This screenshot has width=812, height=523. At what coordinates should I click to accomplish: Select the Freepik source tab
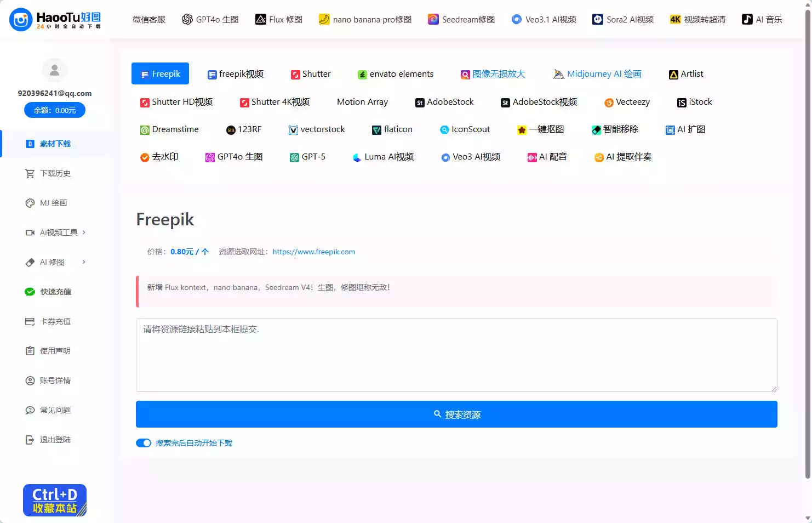click(160, 73)
